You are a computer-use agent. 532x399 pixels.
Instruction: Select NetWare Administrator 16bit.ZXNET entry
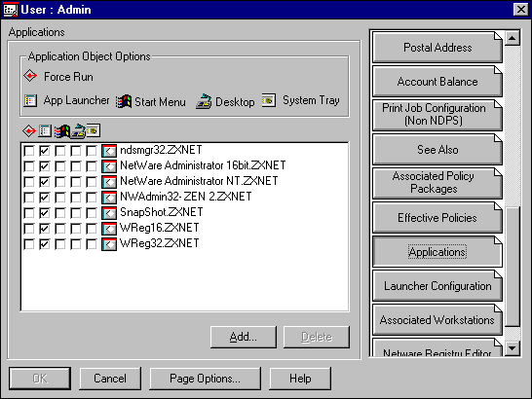click(203, 165)
